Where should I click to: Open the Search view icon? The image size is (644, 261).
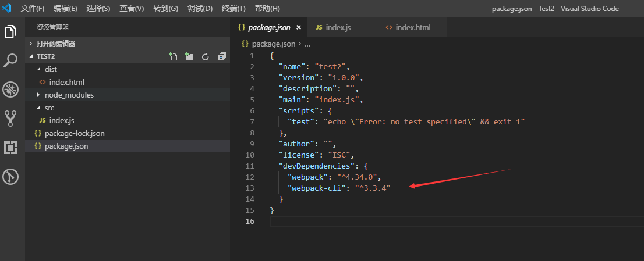point(10,60)
